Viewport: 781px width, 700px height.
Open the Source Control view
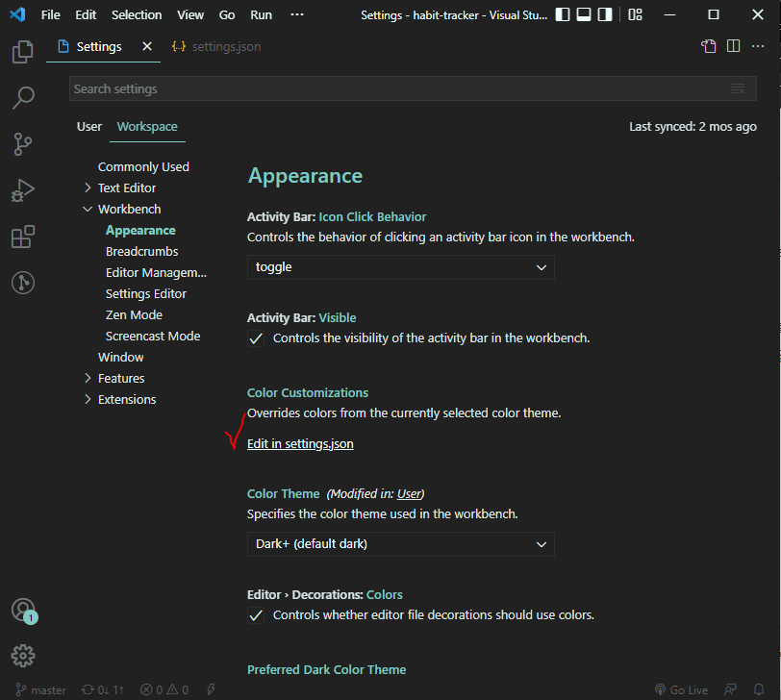point(22,144)
